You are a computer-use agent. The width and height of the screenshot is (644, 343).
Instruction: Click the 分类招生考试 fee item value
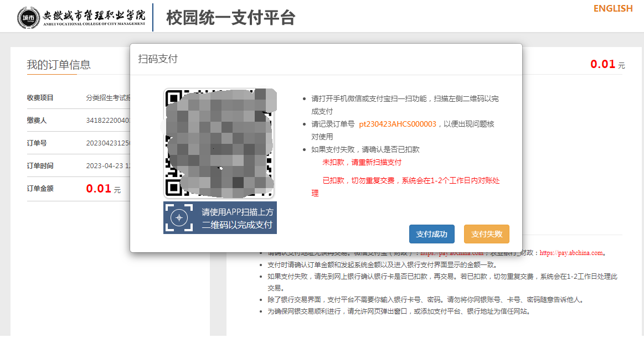108,98
